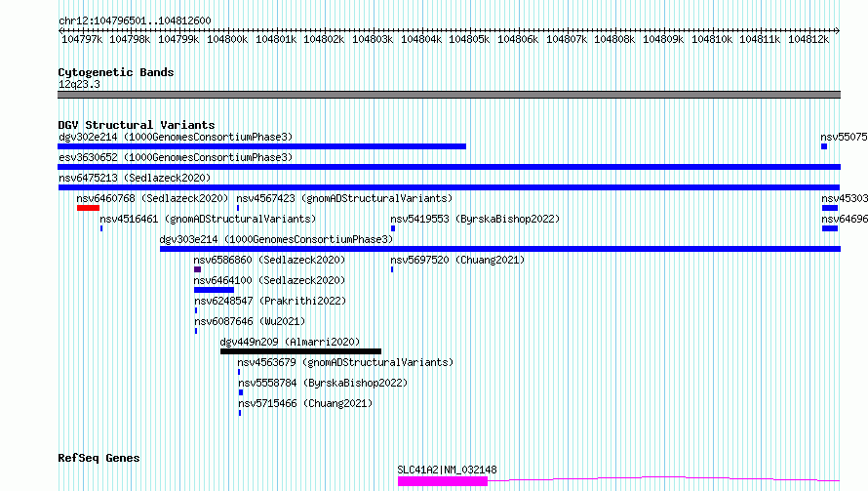The width and height of the screenshot is (868, 491).
Task: Click the dgv449n209 (Almarri2020) label
Action: (x=290, y=342)
